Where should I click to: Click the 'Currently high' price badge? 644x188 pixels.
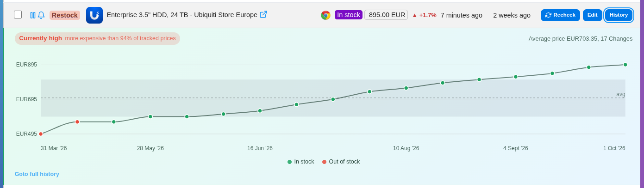coord(97,38)
